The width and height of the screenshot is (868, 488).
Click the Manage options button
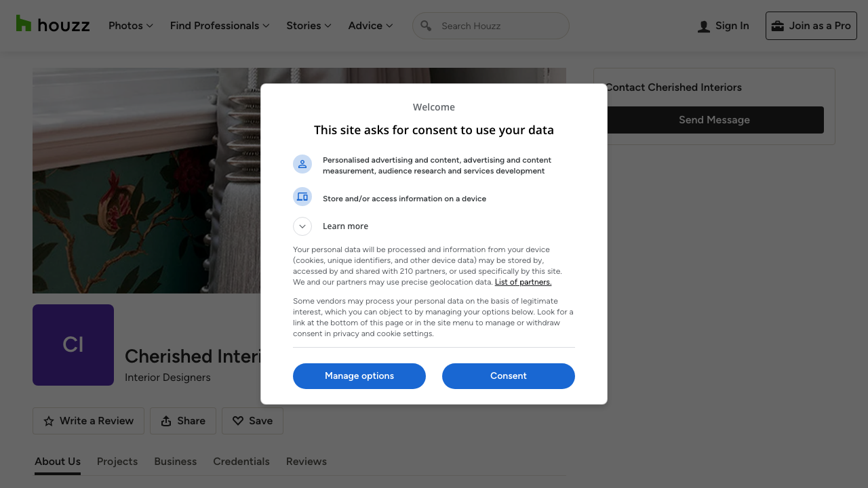(x=359, y=376)
